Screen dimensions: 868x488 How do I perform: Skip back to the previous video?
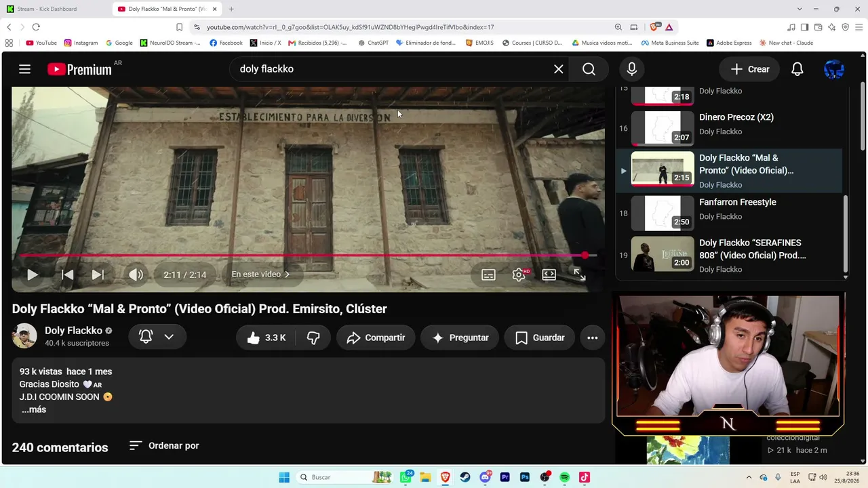[x=67, y=274]
